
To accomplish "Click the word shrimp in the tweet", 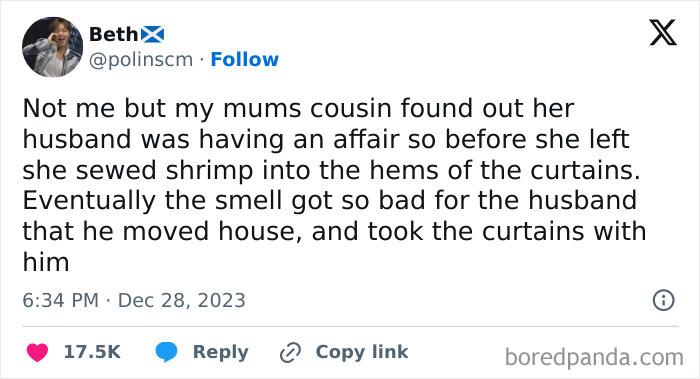I will click(209, 171).
